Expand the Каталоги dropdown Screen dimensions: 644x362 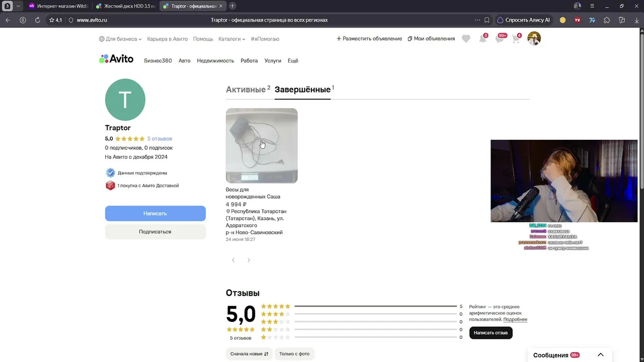(x=232, y=39)
